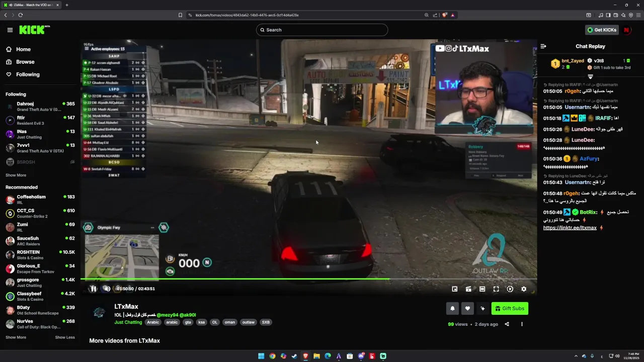This screenshot has width=644, height=362.
Task: Open the browser zoom magnifier icon
Action: [427, 15]
